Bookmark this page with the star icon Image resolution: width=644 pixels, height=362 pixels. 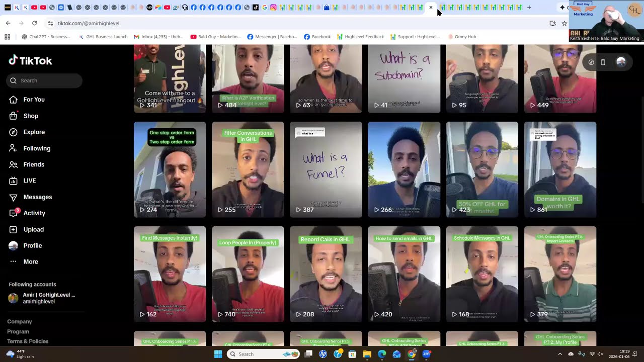click(565, 23)
